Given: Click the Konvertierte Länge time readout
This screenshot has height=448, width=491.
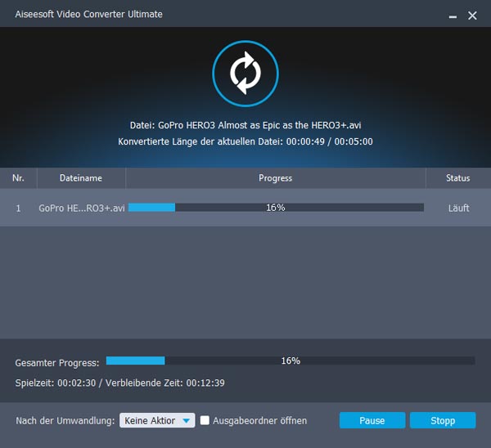Looking at the screenshot, I should click(x=245, y=142).
